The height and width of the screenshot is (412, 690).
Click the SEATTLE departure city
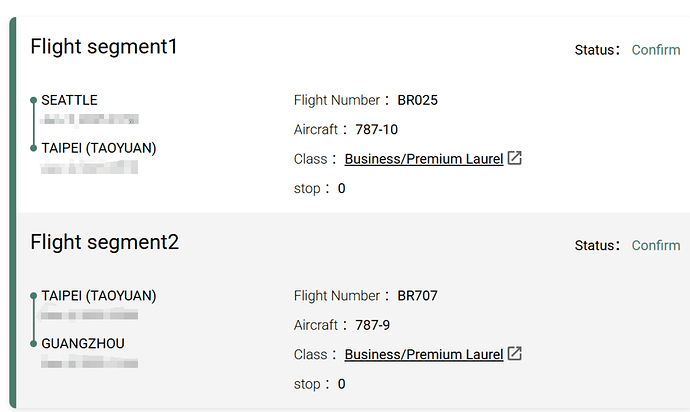tap(69, 100)
